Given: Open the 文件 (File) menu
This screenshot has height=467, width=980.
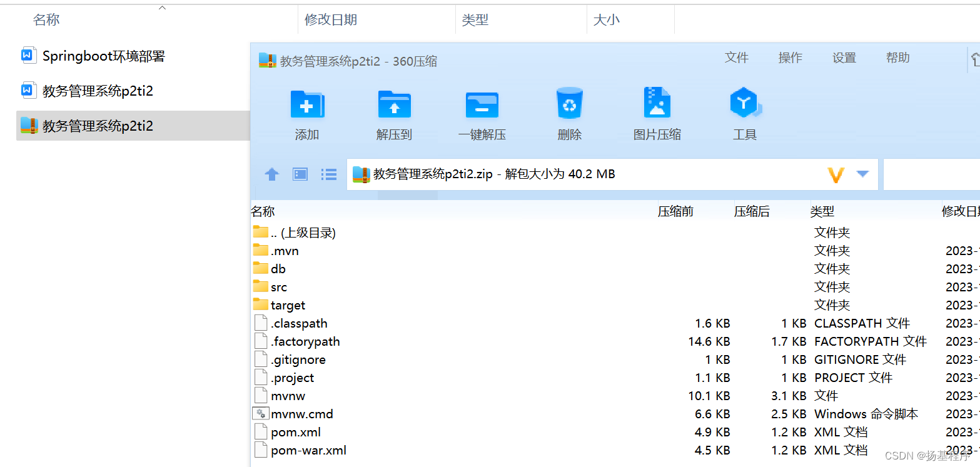Looking at the screenshot, I should point(737,58).
